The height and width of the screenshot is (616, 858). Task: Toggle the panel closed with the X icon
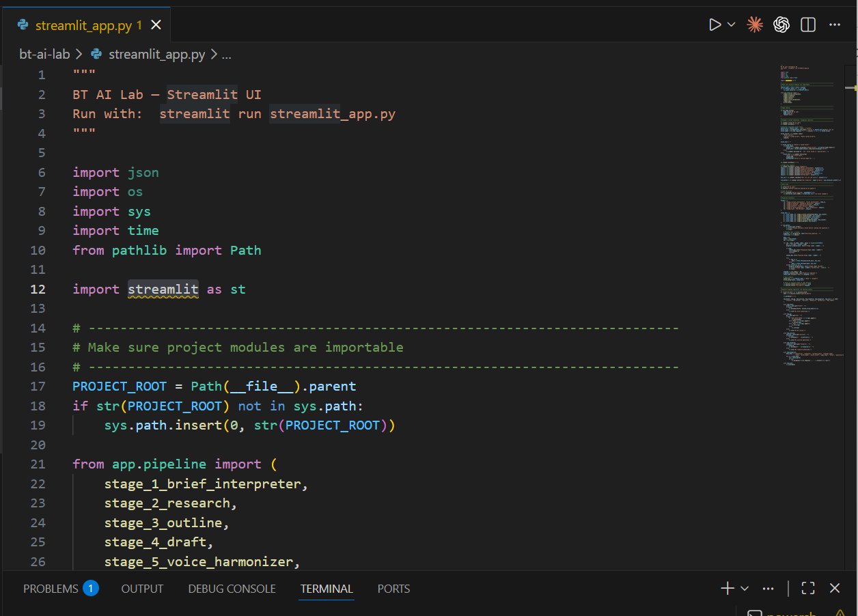tap(834, 588)
